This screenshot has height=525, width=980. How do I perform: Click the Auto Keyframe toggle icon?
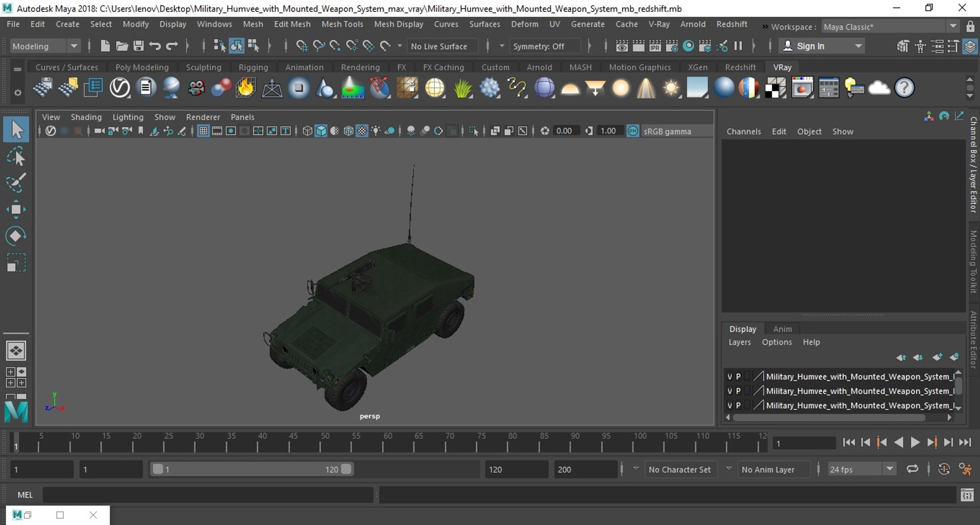(944, 469)
